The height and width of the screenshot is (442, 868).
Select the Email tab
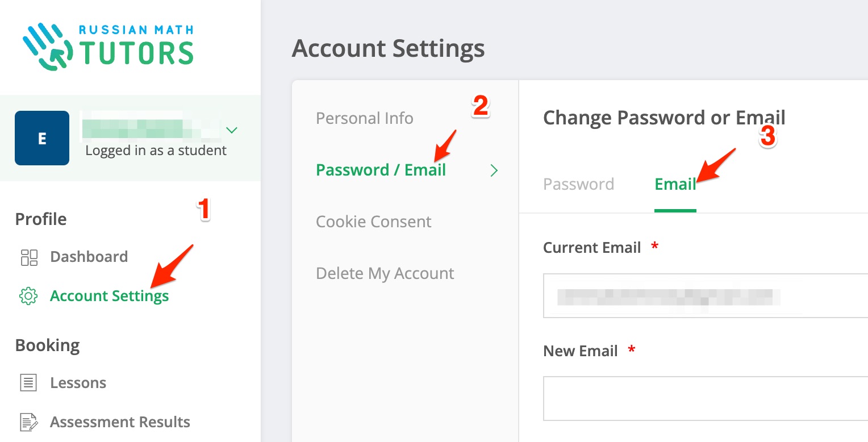coord(675,184)
